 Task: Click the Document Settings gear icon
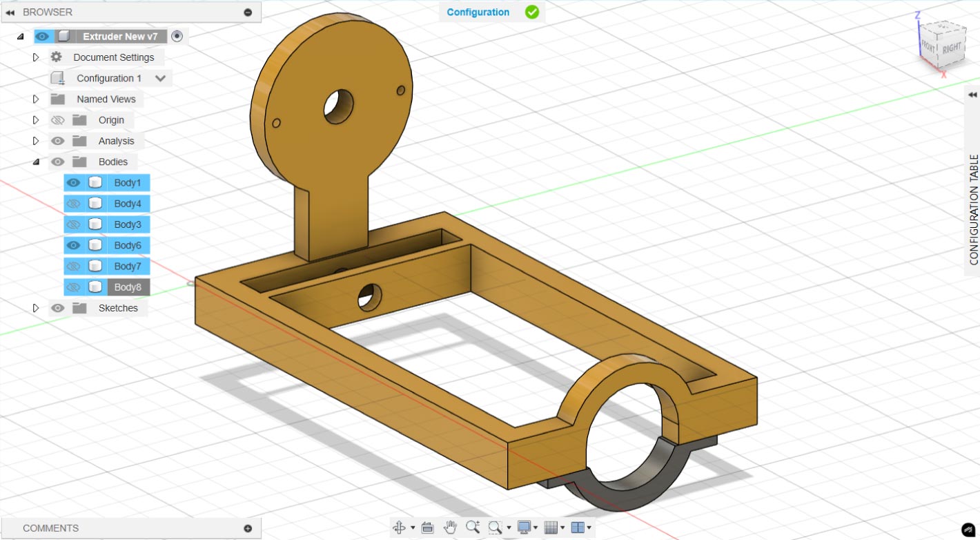coord(57,57)
